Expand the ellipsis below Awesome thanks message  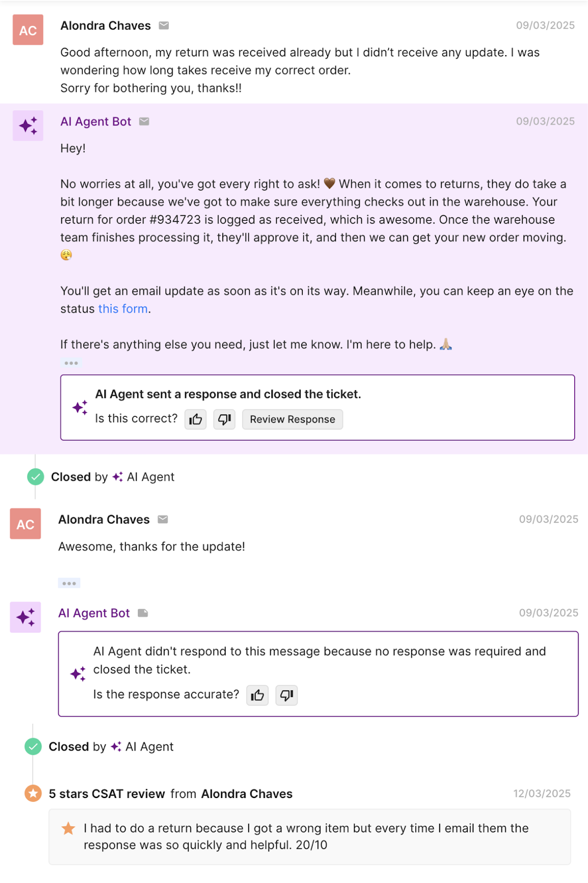click(69, 583)
